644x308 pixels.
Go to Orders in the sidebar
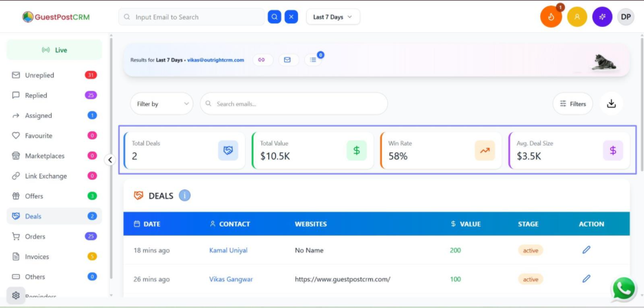[35, 236]
